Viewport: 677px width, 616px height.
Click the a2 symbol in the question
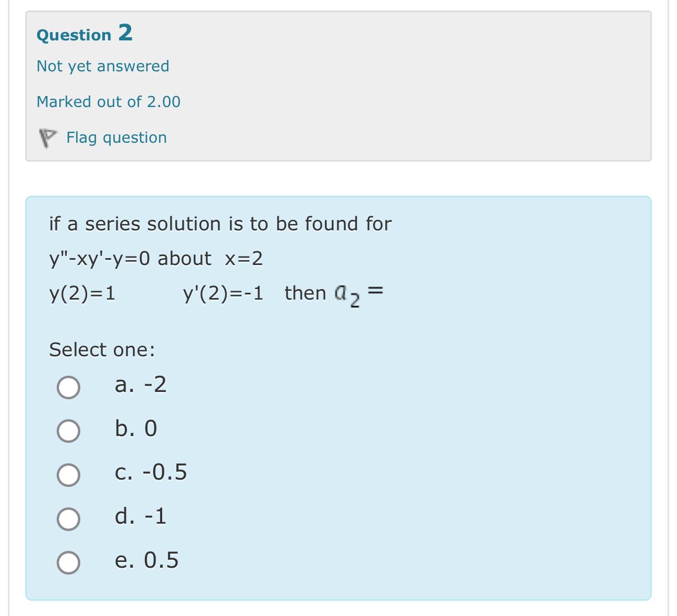(x=346, y=294)
